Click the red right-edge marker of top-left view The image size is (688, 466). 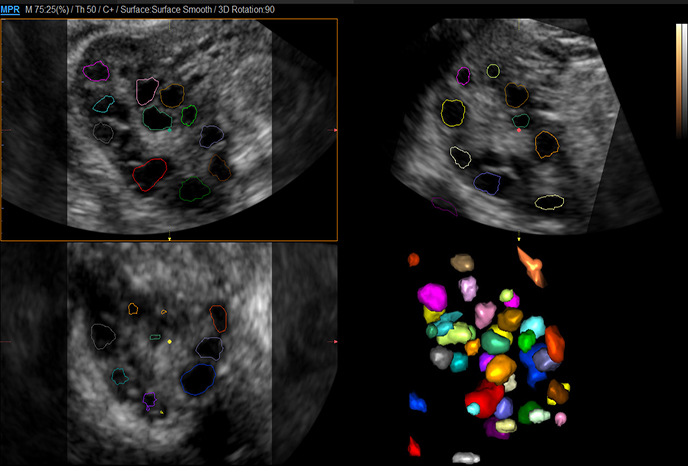click(334, 130)
